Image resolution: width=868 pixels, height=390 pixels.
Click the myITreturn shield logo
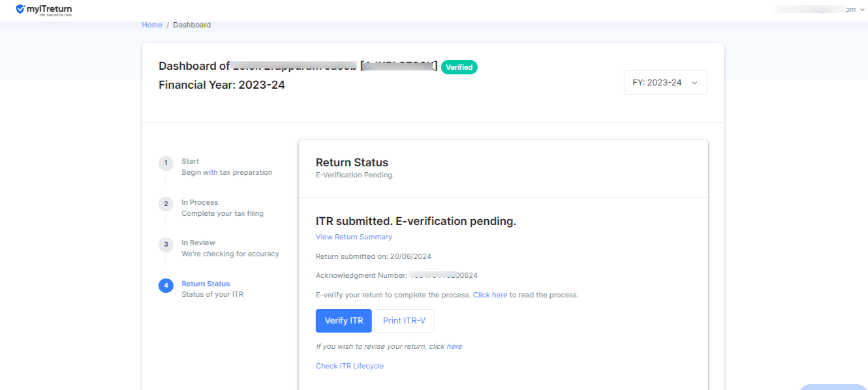click(21, 9)
